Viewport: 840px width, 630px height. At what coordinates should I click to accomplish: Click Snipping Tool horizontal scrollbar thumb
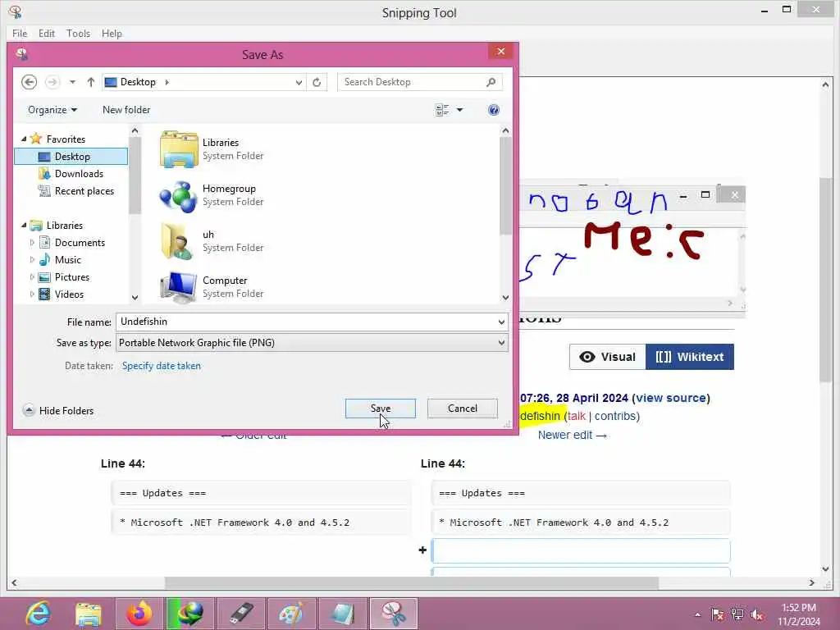(x=412, y=583)
